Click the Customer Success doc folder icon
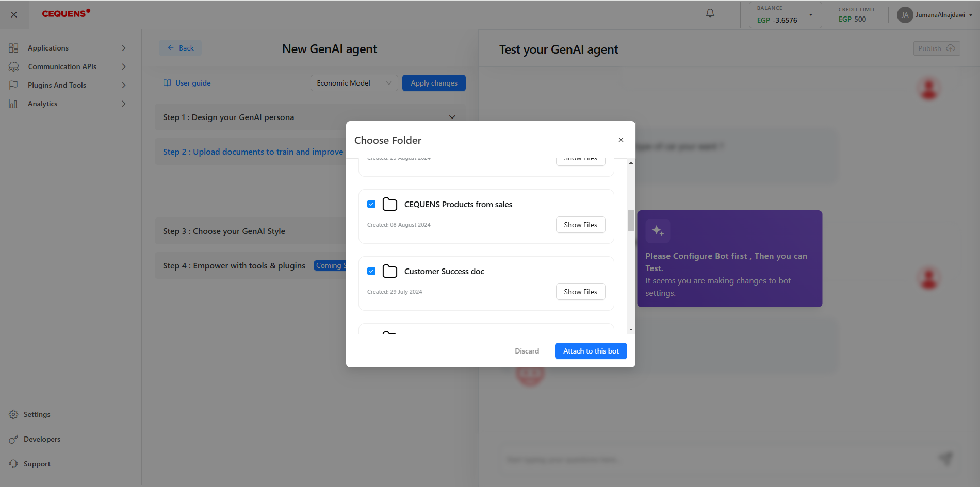This screenshot has height=487, width=980. point(390,271)
